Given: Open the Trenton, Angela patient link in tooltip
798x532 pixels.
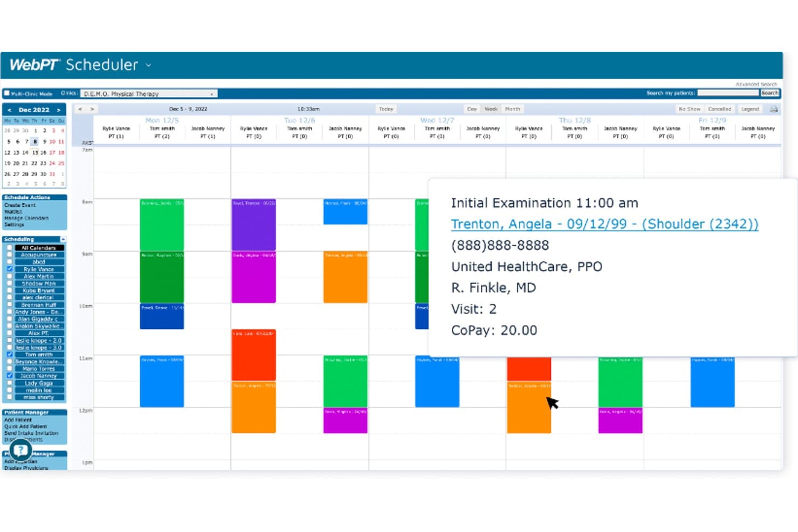Looking at the screenshot, I should pyautogui.click(x=604, y=224).
